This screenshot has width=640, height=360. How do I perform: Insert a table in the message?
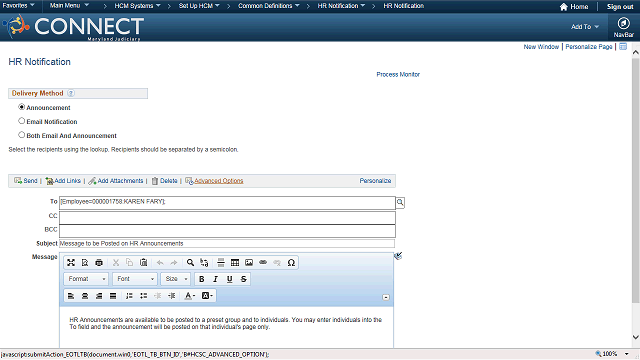click(x=235, y=262)
